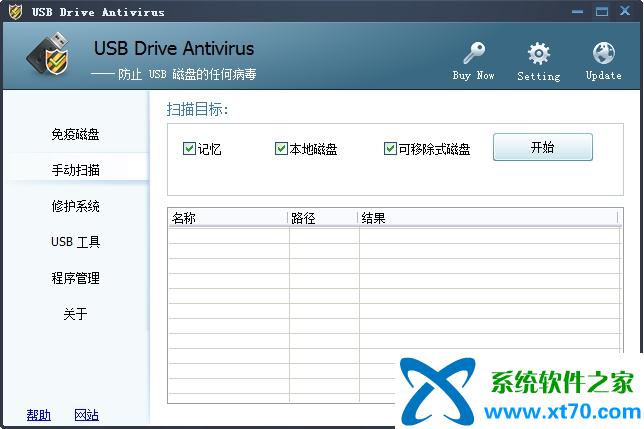Uncheck the 本地磁盘 checkbox
This screenshot has height=429, width=644.
point(281,148)
